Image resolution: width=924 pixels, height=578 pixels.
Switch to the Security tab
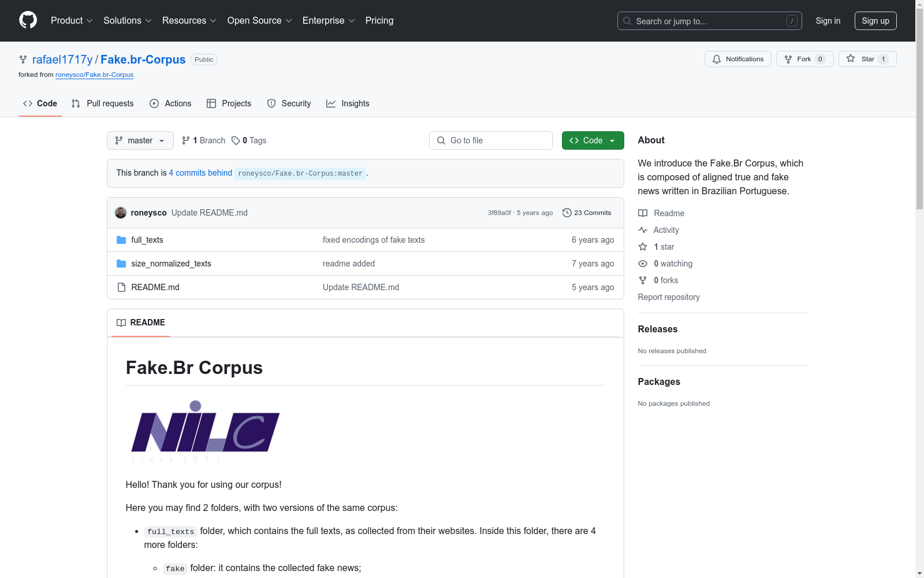[289, 103]
